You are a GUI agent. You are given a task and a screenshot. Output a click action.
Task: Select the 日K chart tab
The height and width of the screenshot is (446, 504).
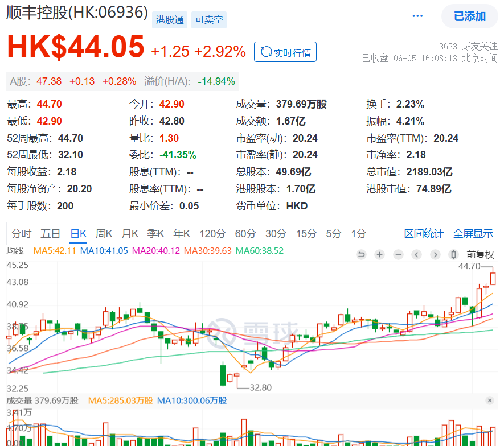point(79,234)
